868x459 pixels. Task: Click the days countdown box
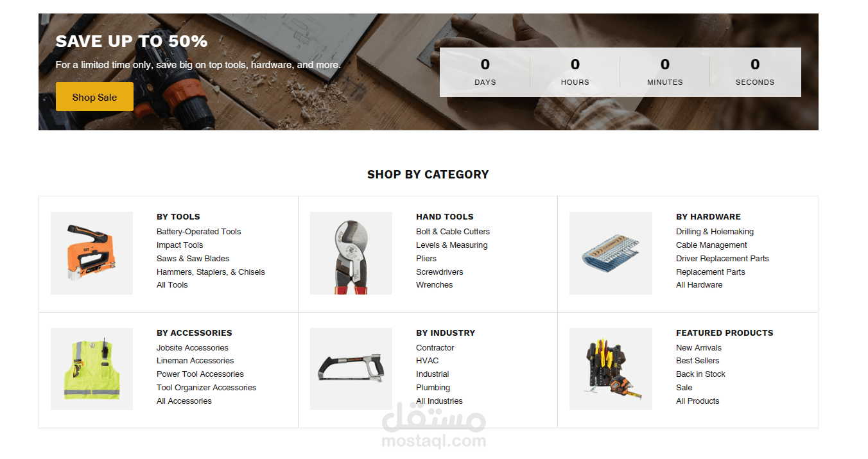[x=485, y=72]
